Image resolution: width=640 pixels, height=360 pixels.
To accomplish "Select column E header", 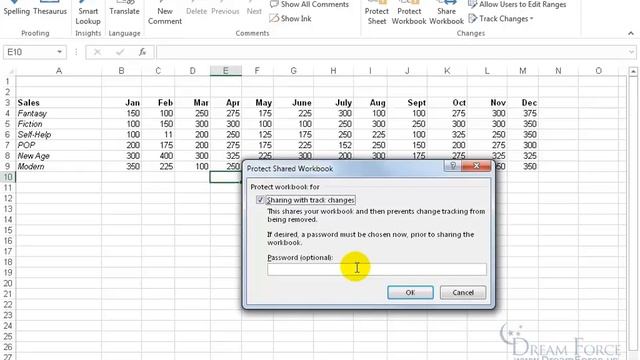I will click(x=225, y=71).
